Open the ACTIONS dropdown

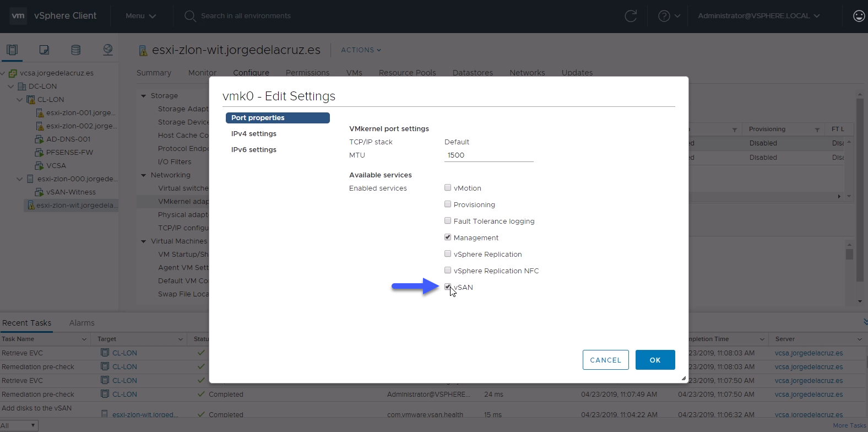pyautogui.click(x=361, y=50)
